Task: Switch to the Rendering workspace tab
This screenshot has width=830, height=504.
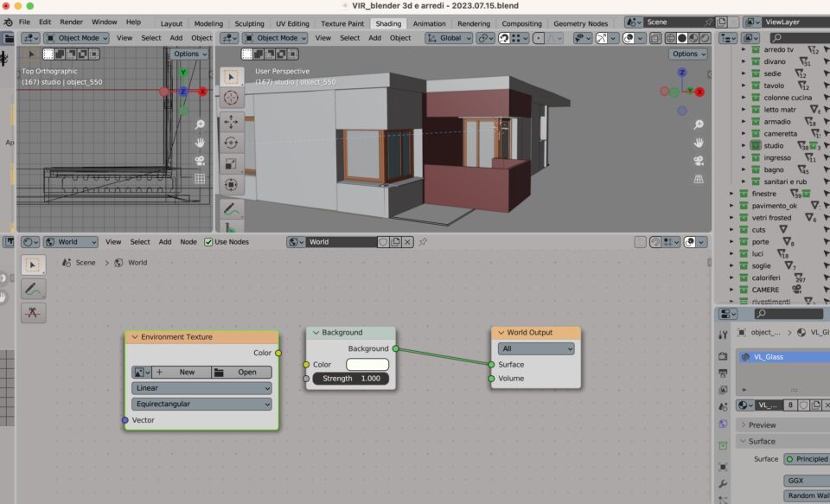Action: [473, 23]
